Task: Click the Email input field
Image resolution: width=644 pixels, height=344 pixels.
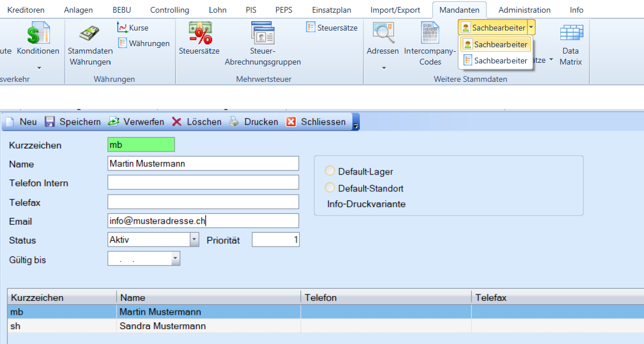Action: 203,221
